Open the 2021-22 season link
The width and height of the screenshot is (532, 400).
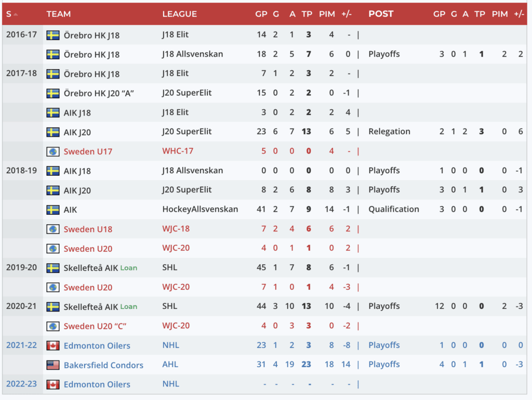click(x=21, y=345)
